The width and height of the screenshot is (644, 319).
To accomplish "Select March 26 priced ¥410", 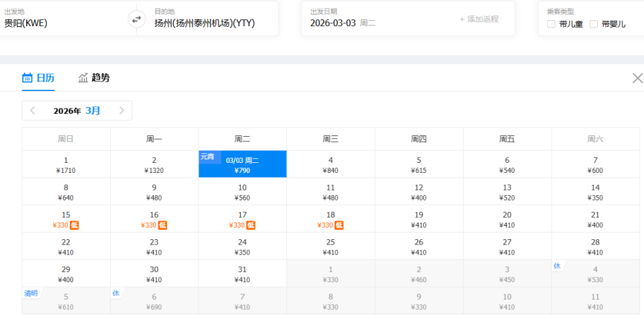I will coord(419,247).
